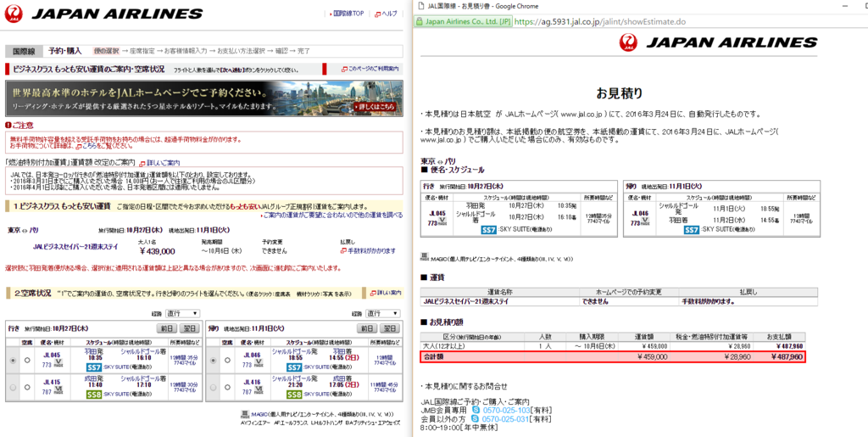This screenshot has width=868, height=437.
Task: Click お見積り heading in estimate window
Action: pyautogui.click(x=620, y=92)
